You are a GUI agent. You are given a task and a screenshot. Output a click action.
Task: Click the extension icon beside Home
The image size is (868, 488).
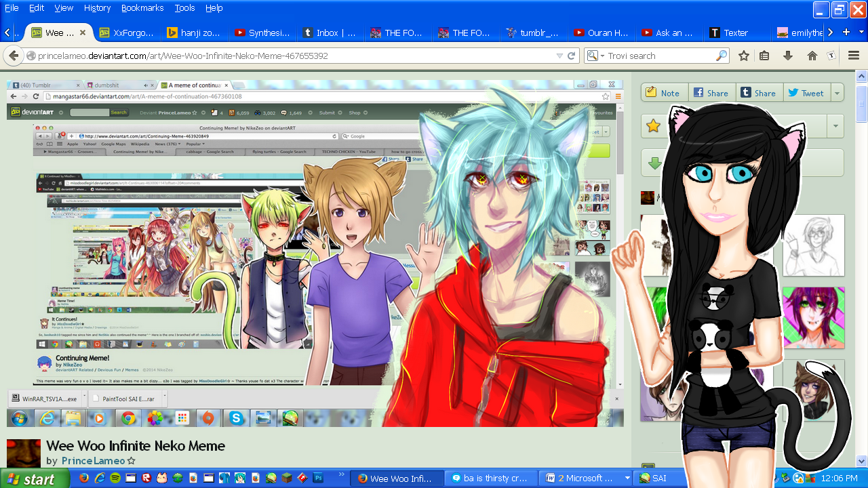tap(831, 56)
